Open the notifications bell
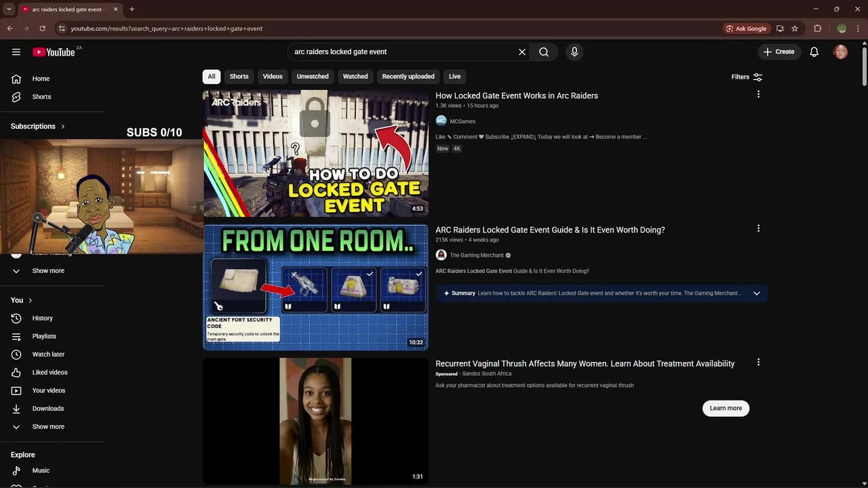This screenshot has height=488, width=868. [814, 52]
